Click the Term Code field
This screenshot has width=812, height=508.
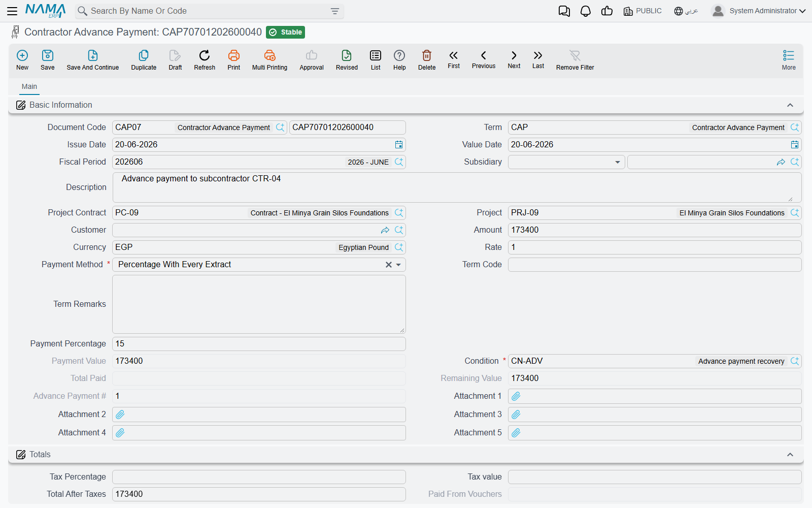coord(655,265)
